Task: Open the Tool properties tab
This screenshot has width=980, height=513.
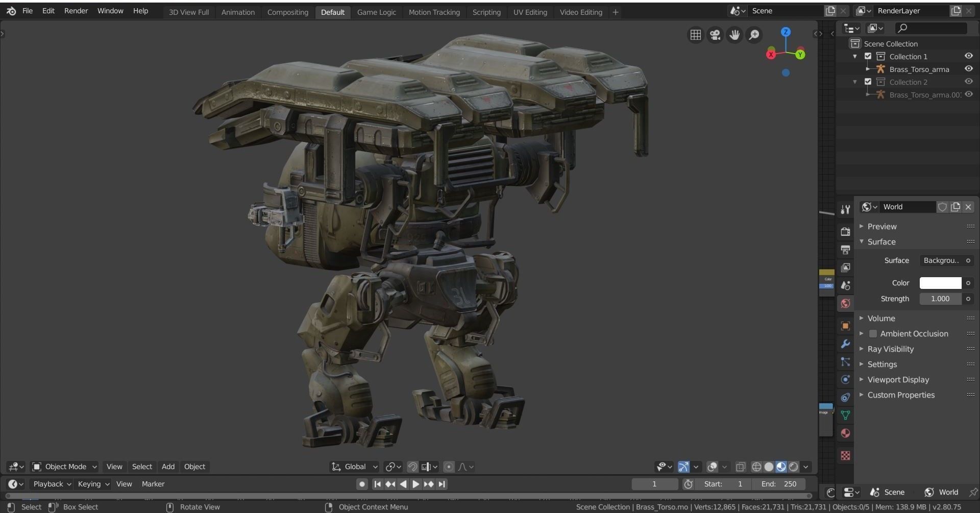Action: click(x=845, y=209)
